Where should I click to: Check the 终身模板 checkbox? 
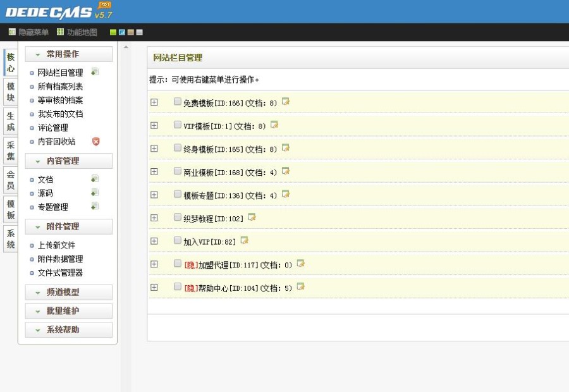tap(178, 148)
